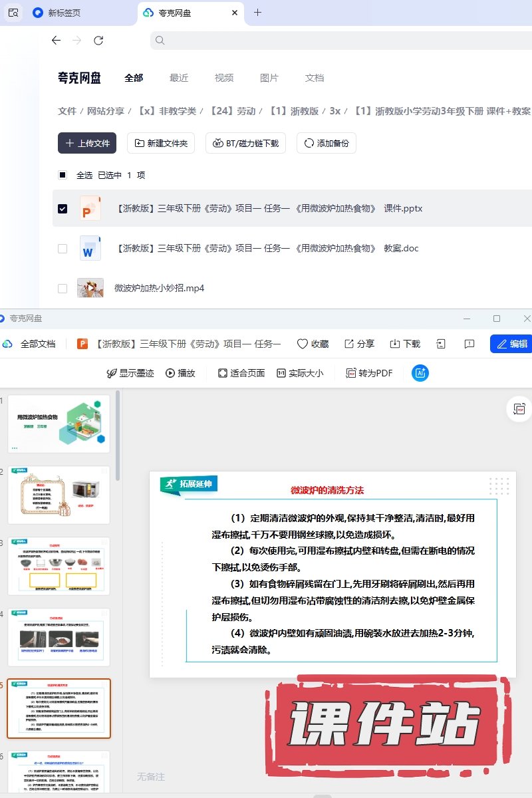
Task: Switch to the 视频 tab
Action: pos(224,78)
